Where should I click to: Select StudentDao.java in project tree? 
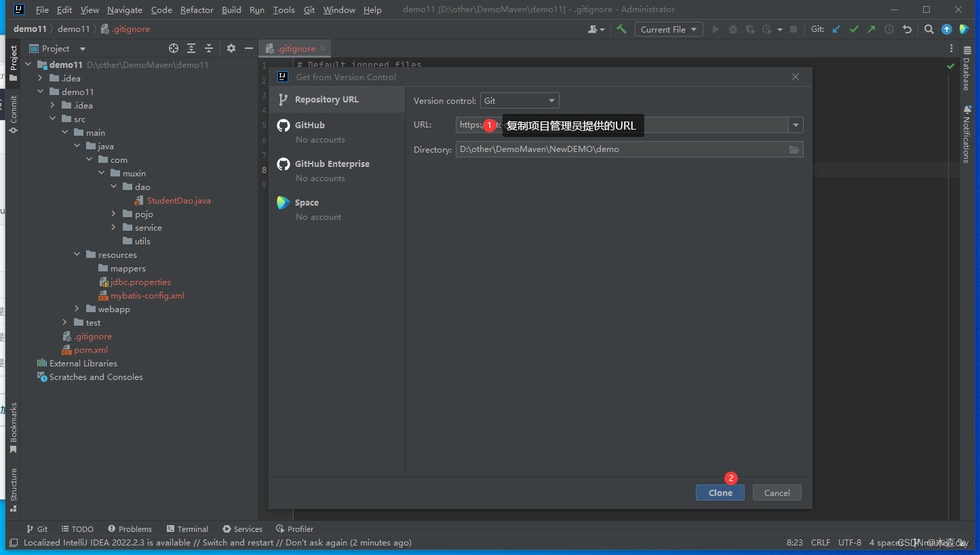coord(178,200)
